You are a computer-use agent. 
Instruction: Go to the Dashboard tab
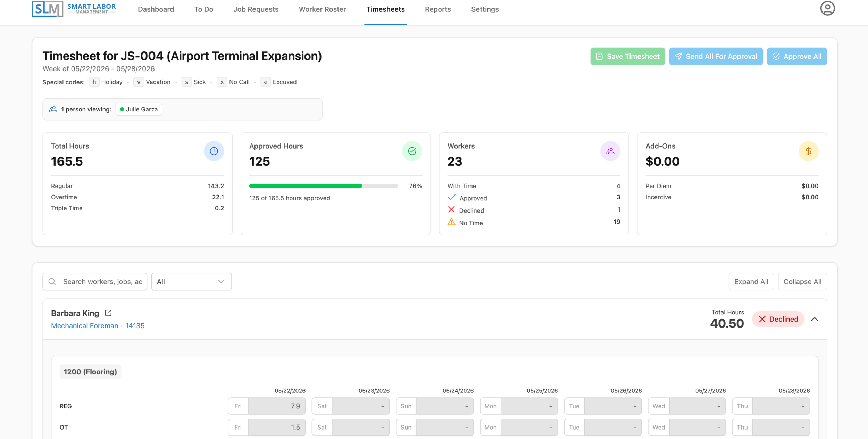[x=156, y=9]
